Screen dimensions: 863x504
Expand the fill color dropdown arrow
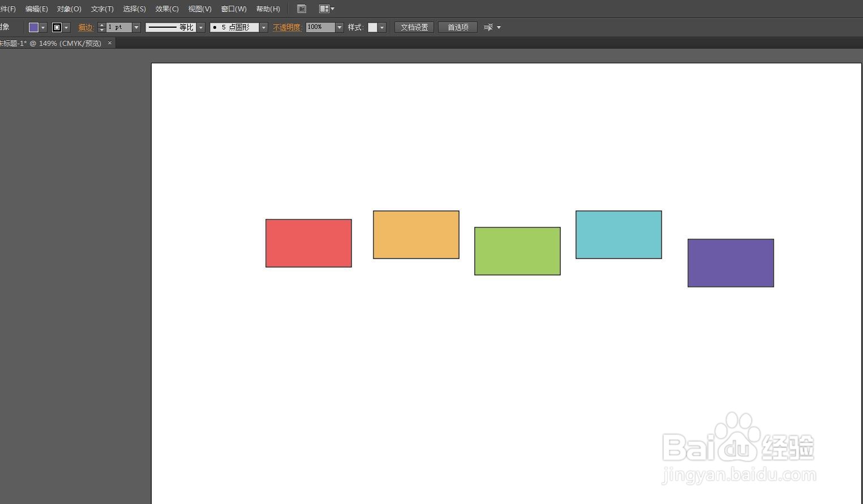click(43, 27)
